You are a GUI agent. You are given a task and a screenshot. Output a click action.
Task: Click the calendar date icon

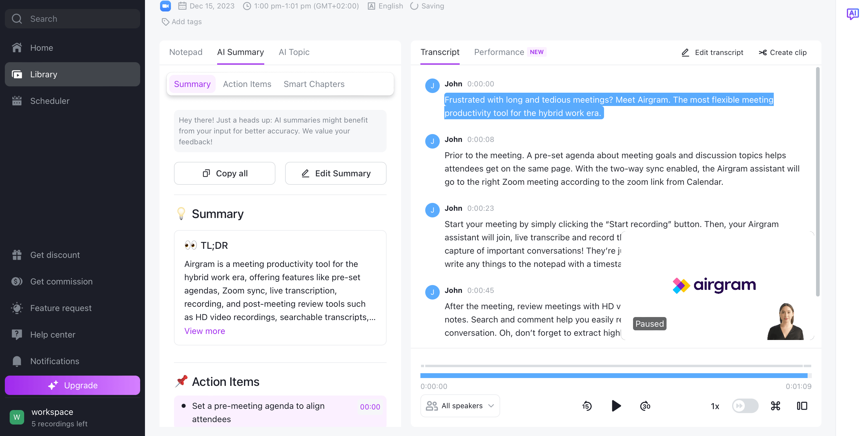click(x=182, y=6)
